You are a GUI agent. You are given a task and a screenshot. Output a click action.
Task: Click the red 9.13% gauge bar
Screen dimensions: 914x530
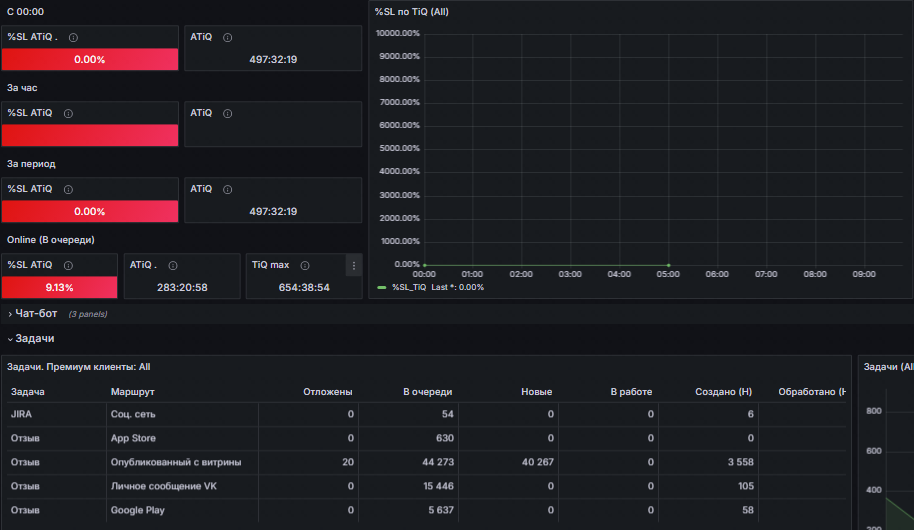click(59, 287)
